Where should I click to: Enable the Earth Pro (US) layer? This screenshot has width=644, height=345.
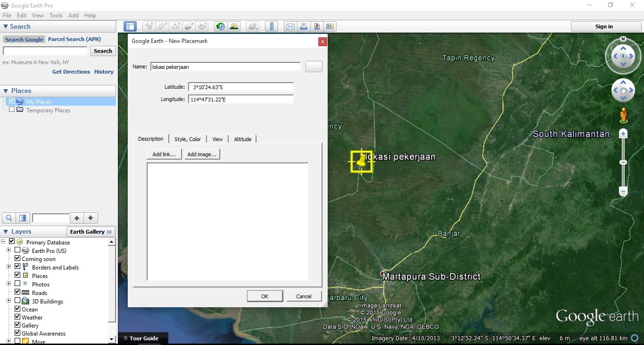click(17, 250)
